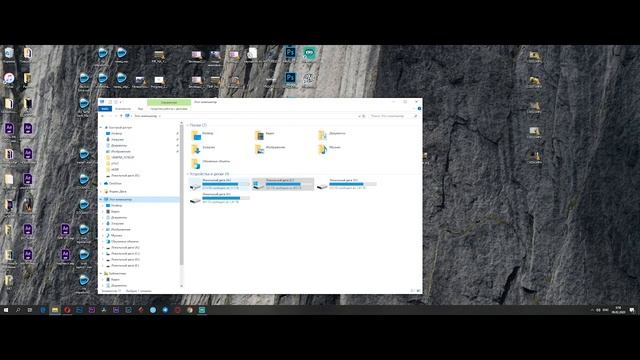The width and height of the screenshot is (640, 360).
Task: Open the Объемные объекты folder in the main pane
Action: pos(211,163)
